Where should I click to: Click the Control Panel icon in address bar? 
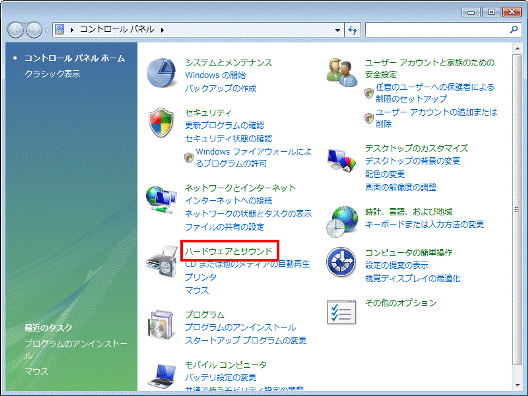pos(60,30)
